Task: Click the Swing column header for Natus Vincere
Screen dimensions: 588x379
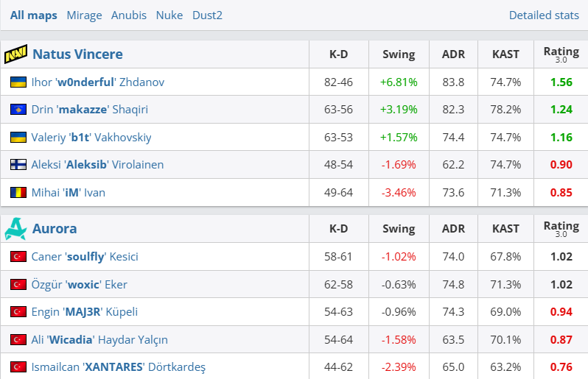Action: (x=399, y=54)
